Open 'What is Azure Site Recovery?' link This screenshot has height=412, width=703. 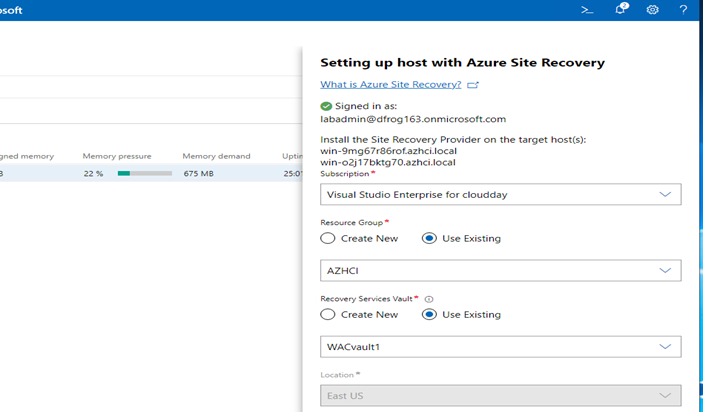pos(391,84)
